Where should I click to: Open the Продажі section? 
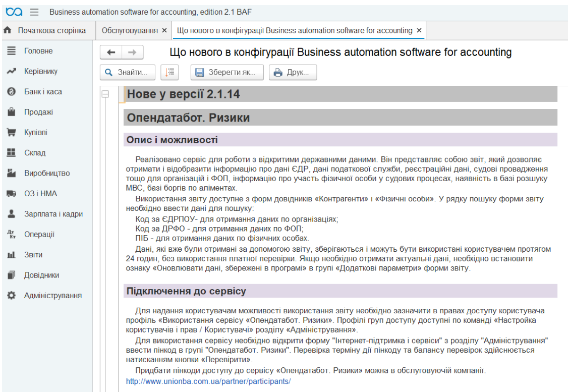[38, 112]
